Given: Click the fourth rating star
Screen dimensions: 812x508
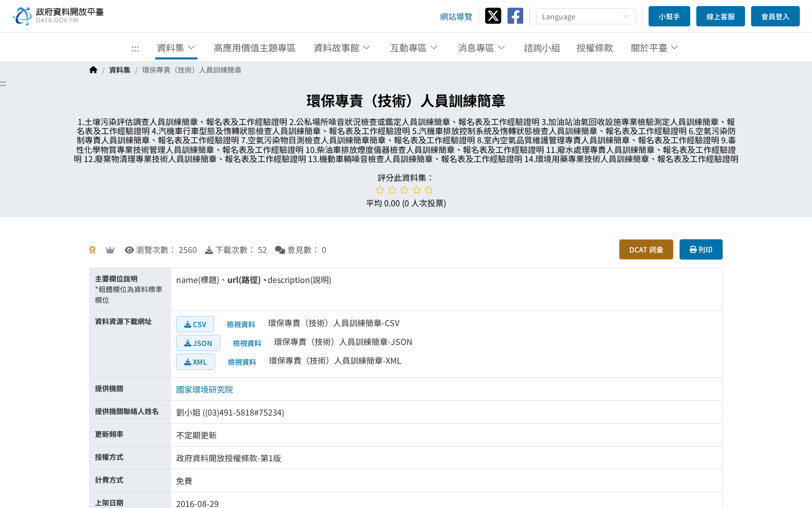Looking at the screenshot, I should (x=417, y=190).
